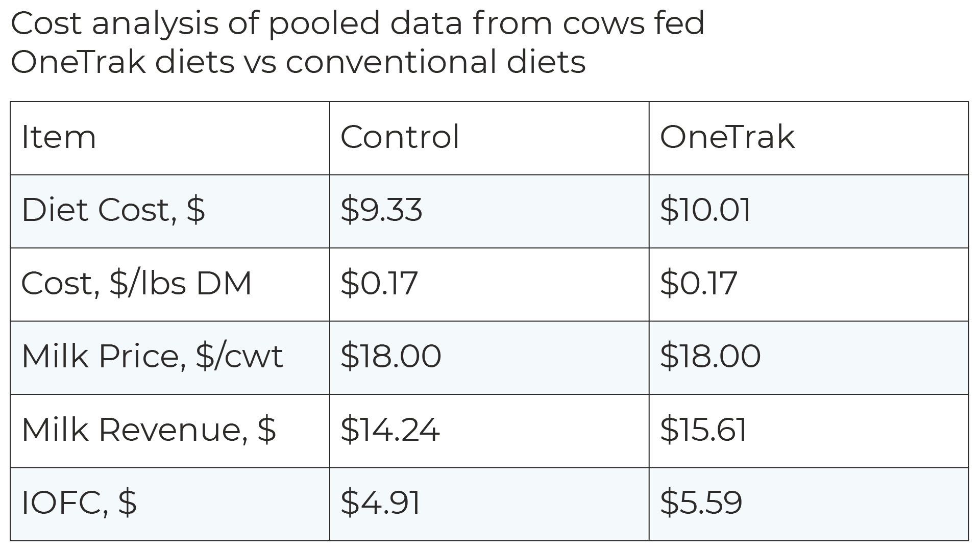
Task: Select the 'OneTrak' column header cell
Action: point(727,138)
